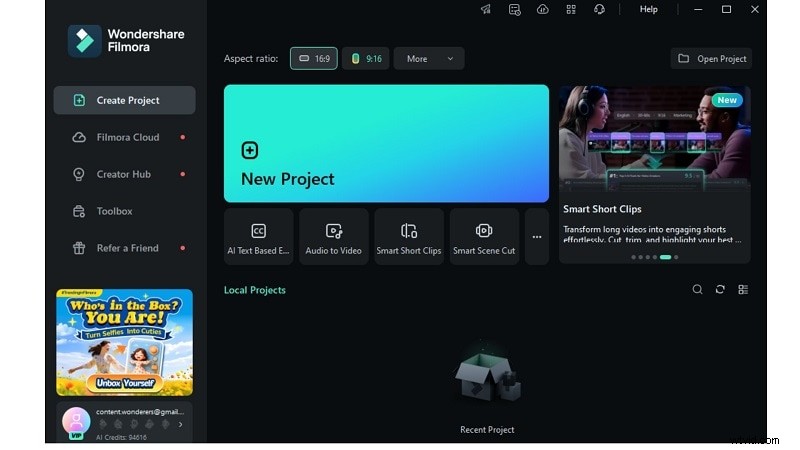Click the headset customer support icon

coord(599,9)
